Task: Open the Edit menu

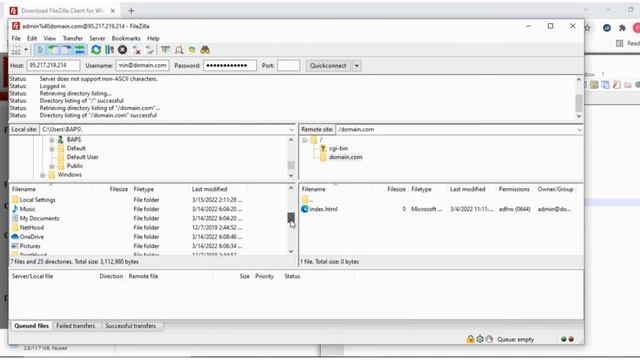Action: [x=32, y=38]
